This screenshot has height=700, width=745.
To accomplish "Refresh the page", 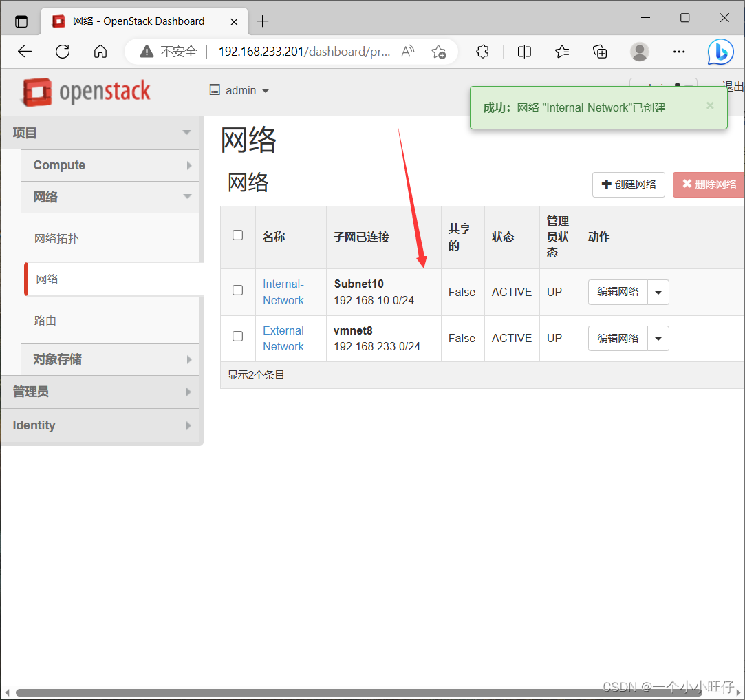I will 63,51.
